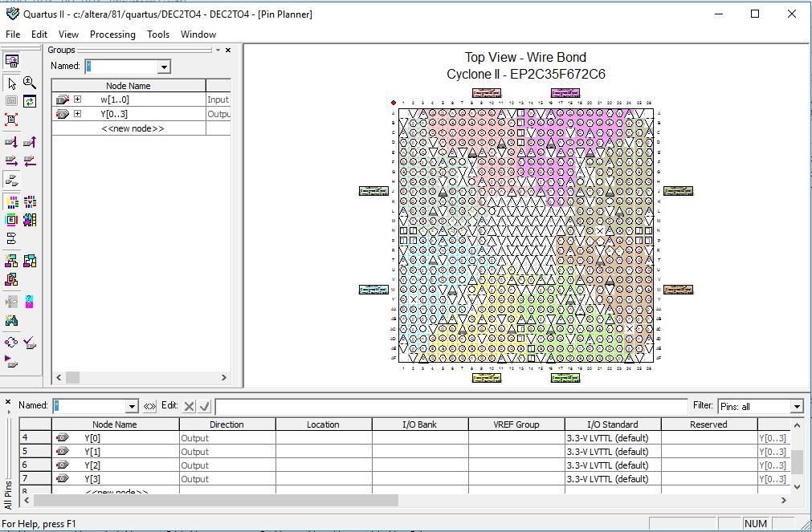Open the Edit menu
The height and width of the screenshot is (532, 812).
click(x=39, y=35)
